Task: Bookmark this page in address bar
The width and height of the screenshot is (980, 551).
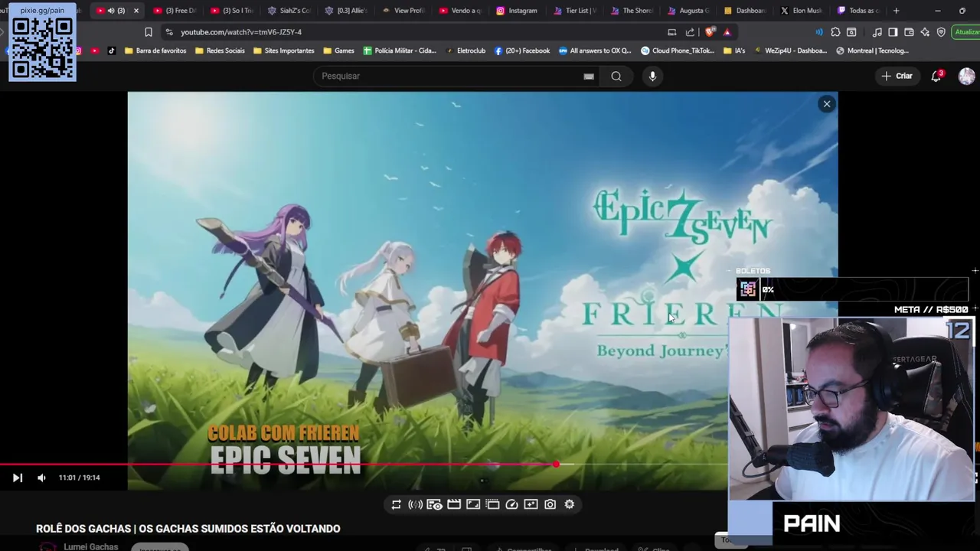Action: [x=149, y=32]
